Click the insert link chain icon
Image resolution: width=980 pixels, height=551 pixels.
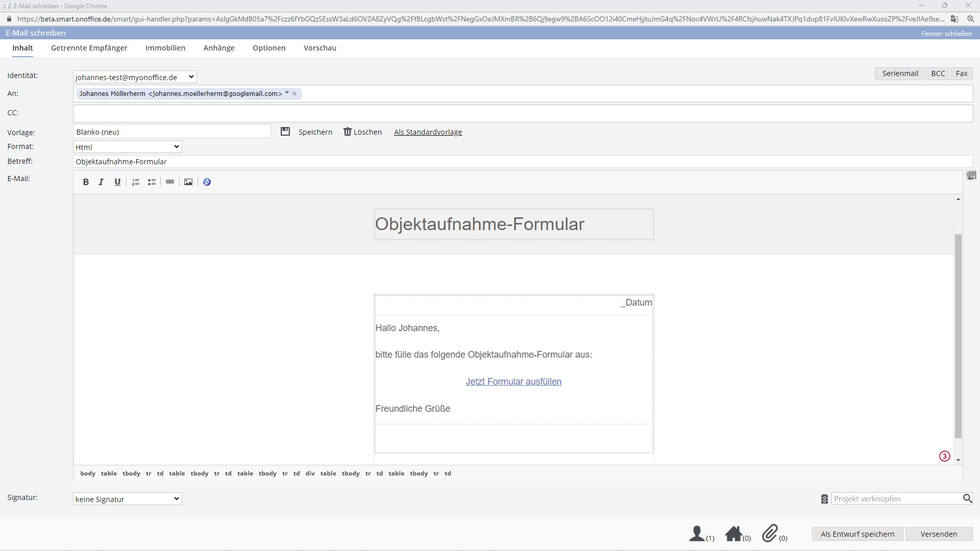170,182
